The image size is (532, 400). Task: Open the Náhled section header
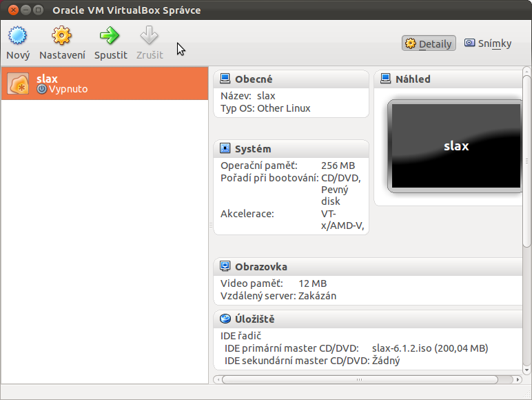click(x=448, y=79)
